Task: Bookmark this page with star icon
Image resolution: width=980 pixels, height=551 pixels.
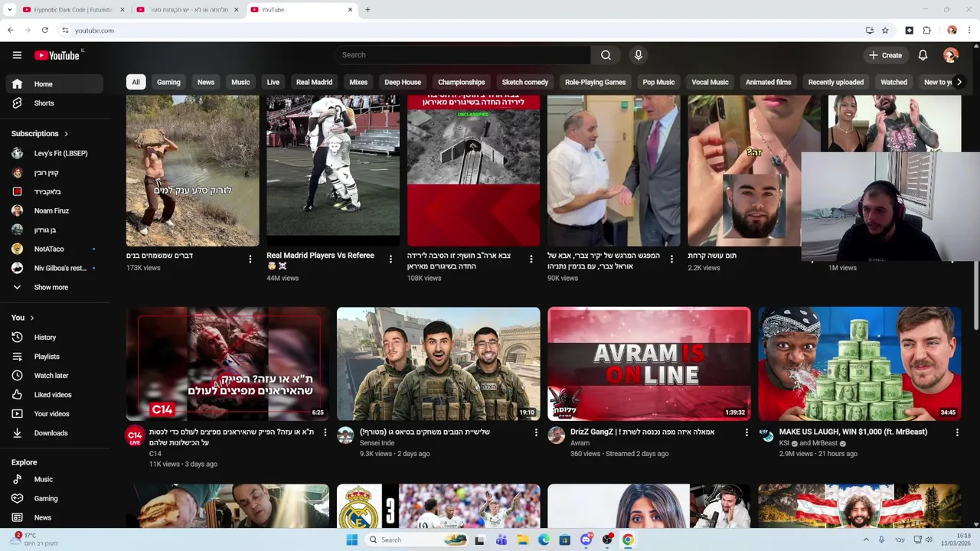Action: [885, 31]
